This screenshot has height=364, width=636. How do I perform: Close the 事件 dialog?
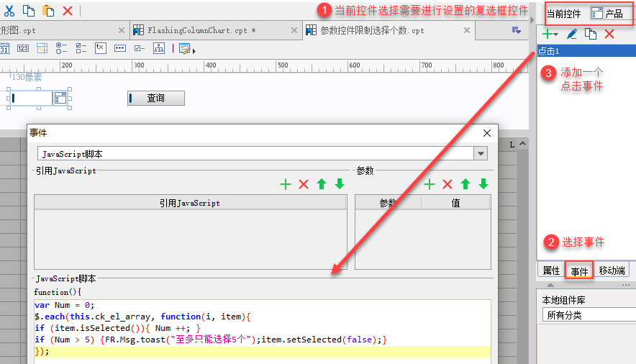coord(487,133)
